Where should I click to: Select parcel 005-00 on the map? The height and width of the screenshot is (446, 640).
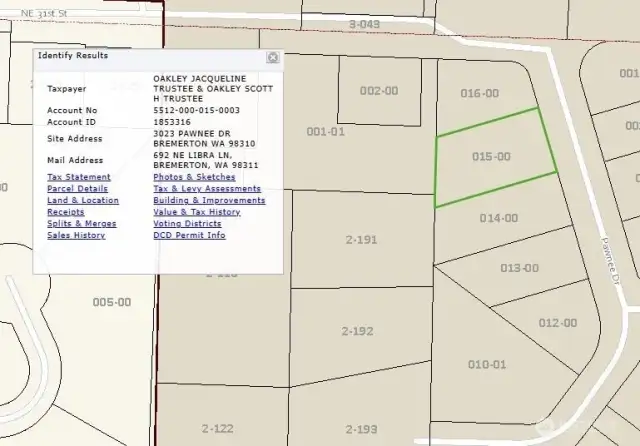tap(112, 302)
